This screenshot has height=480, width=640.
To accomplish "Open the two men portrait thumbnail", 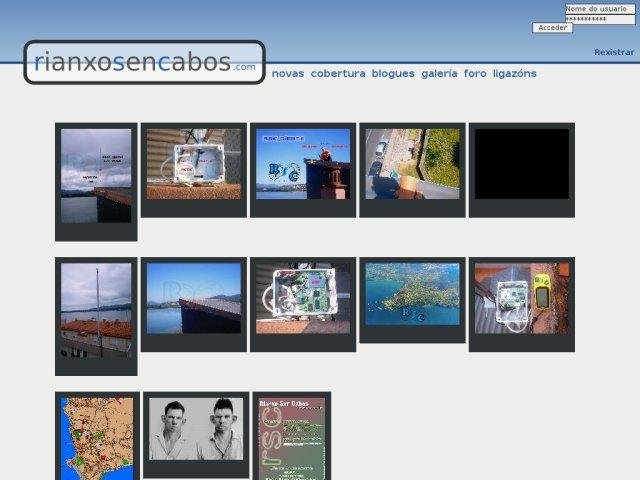I will [x=196, y=429].
